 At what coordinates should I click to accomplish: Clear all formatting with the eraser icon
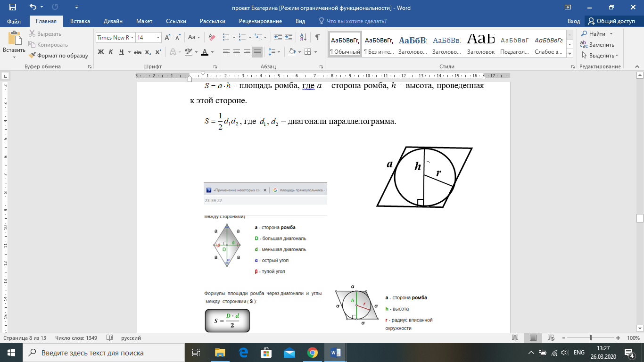pos(212,37)
